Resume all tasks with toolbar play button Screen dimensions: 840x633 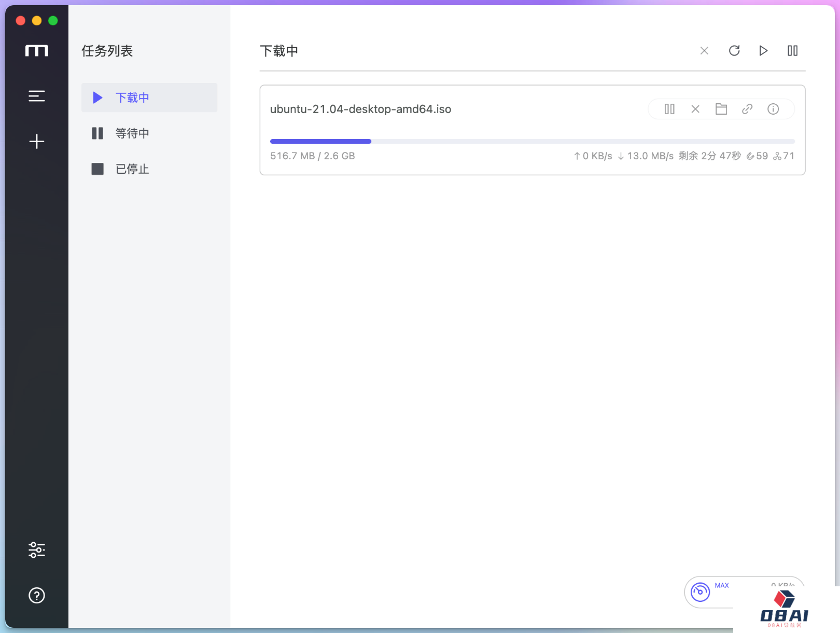763,51
